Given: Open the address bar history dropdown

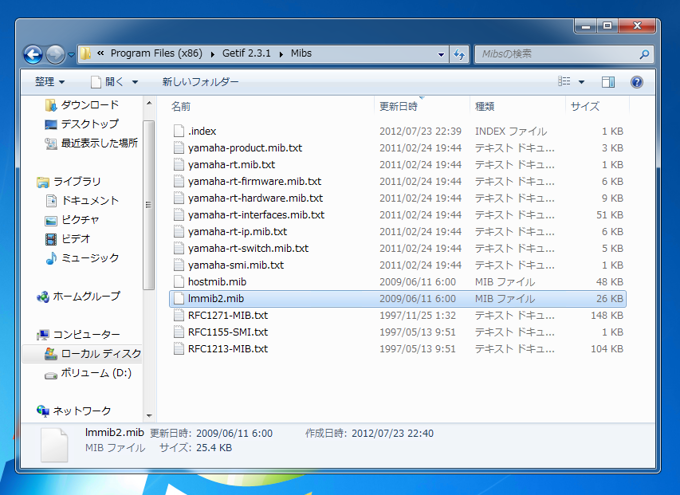Looking at the screenshot, I should tap(441, 55).
